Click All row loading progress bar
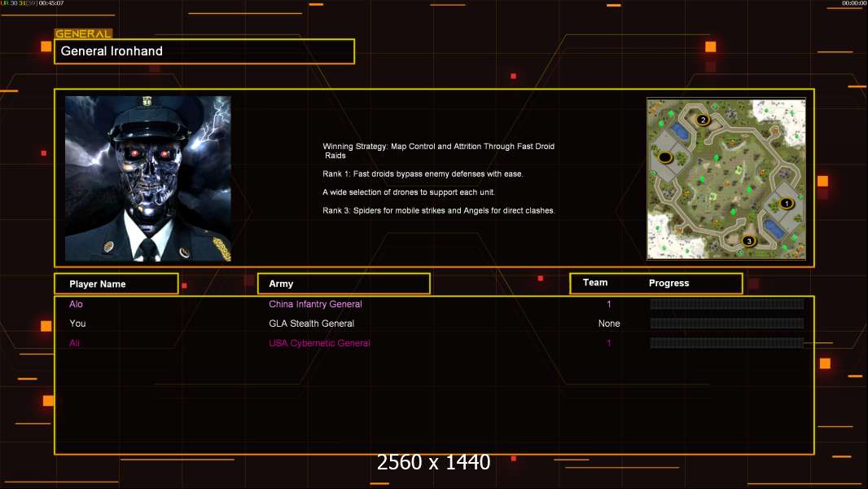The width and height of the screenshot is (868, 489). click(x=727, y=343)
